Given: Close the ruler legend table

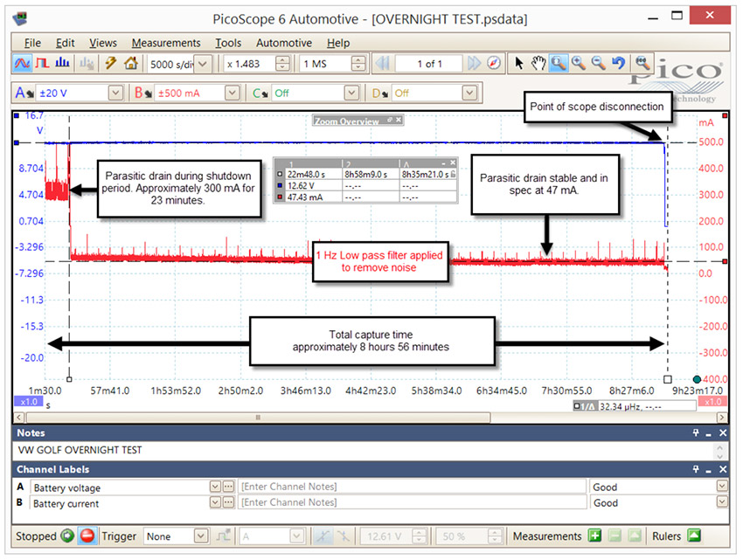Looking at the screenshot, I should 453,163.
